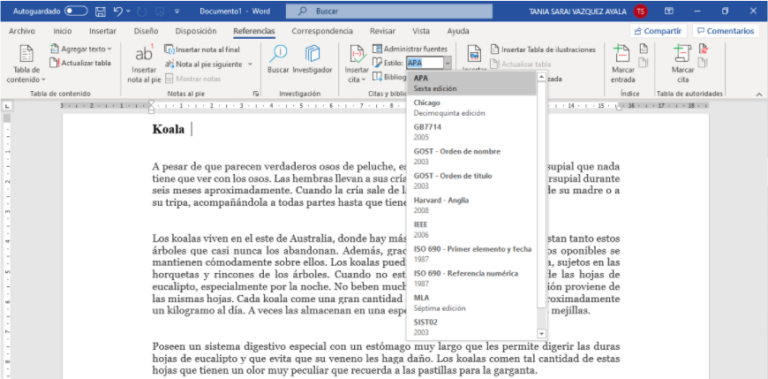768x379 pixels.
Task: Switch to the Insertar tab
Action: [x=103, y=31]
